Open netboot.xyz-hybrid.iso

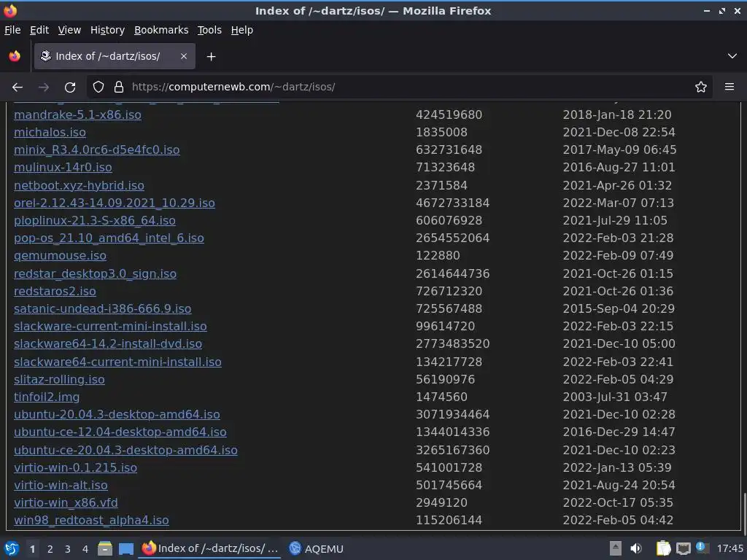[79, 186]
